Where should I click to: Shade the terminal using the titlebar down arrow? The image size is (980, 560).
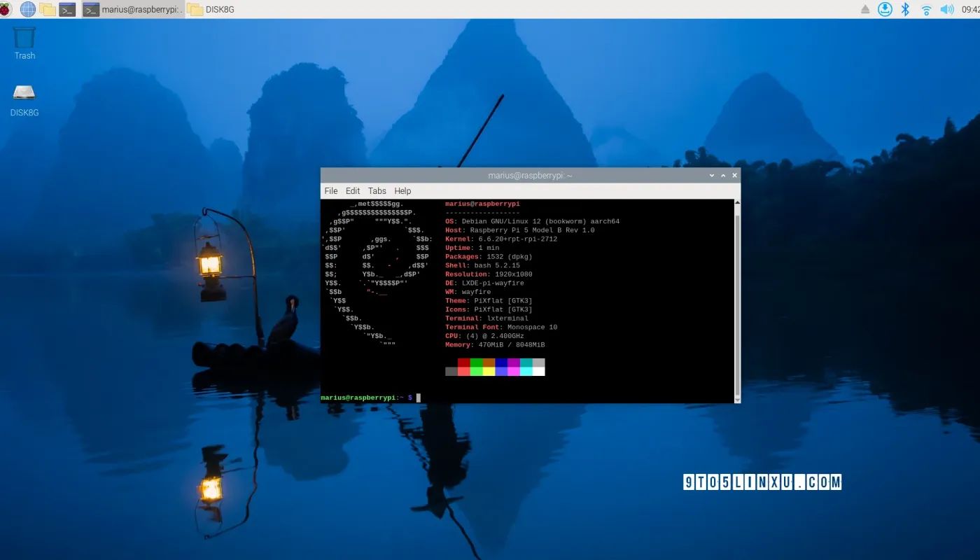click(711, 175)
